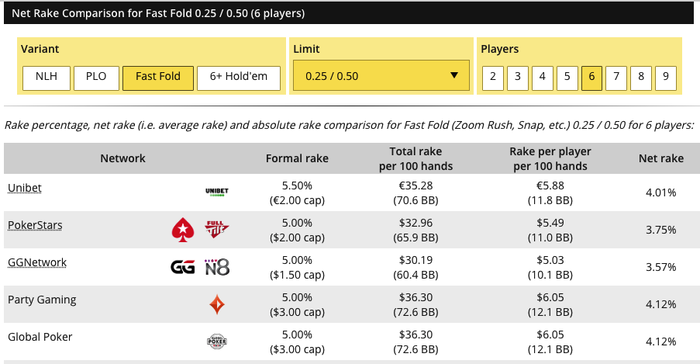Click the N8 logo icon
The width and height of the screenshot is (700, 364).
pos(217,267)
